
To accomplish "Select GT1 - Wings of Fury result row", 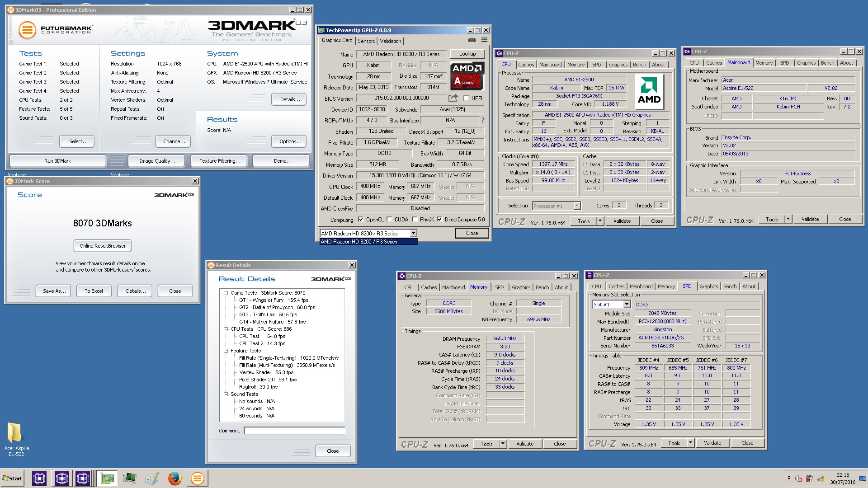I will [274, 300].
